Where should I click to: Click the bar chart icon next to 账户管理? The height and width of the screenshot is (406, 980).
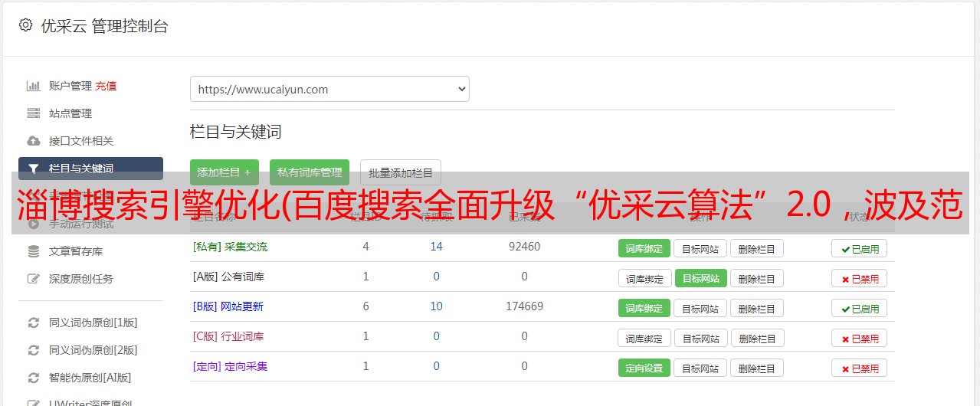click(x=34, y=86)
